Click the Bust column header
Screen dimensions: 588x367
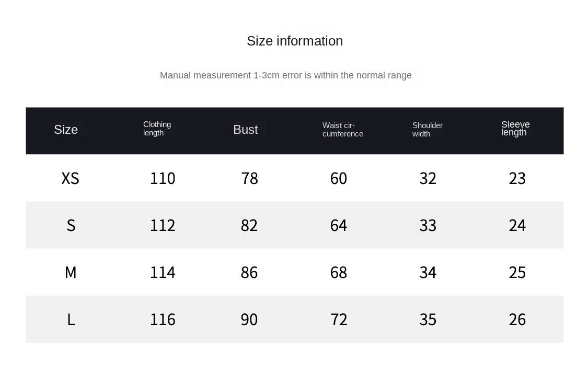coord(246,130)
